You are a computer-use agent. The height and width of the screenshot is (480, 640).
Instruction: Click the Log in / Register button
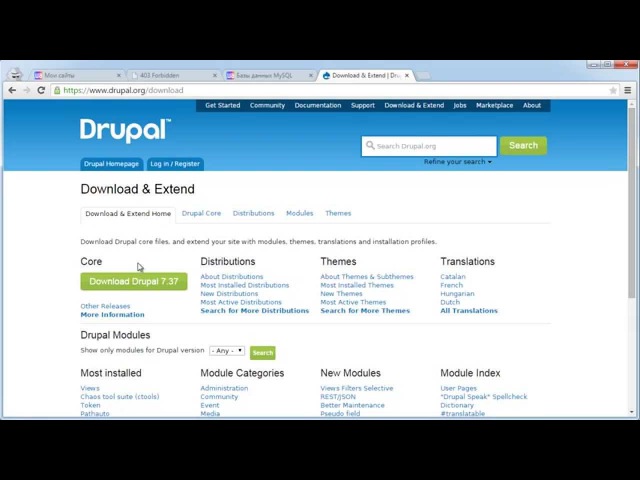[175, 164]
